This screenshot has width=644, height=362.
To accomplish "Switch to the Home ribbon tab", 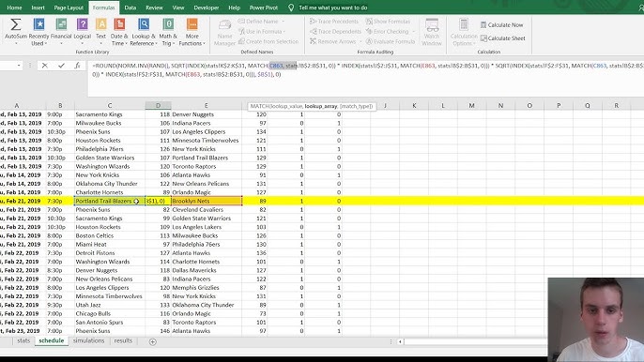I will tap(14, 8).
